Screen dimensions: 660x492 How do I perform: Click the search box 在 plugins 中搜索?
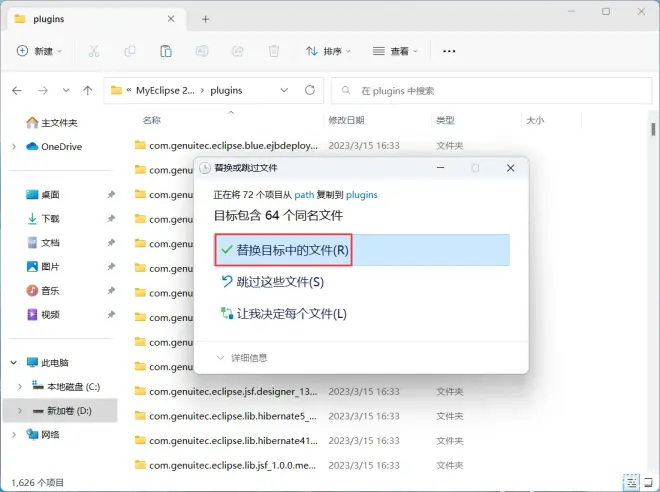coord(491,90)
